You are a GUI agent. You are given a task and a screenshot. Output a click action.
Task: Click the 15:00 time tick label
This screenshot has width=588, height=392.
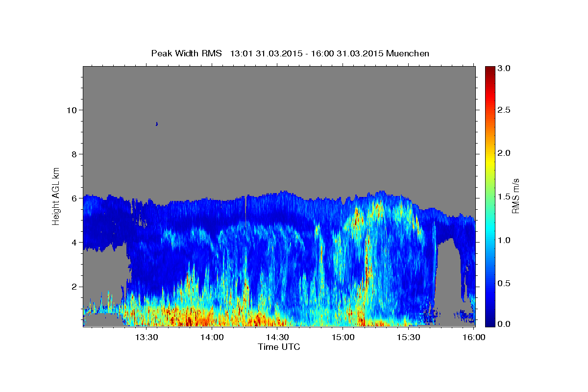[343, 337]
